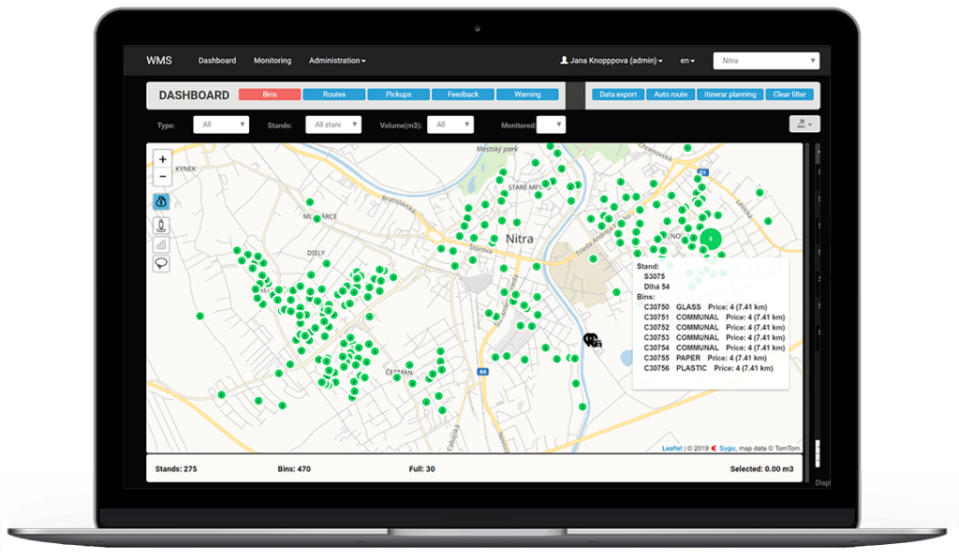The height and width of the screenshot is (560, 959).
Task: Switch map markers to Routes mode
Action: coord(333,94)
